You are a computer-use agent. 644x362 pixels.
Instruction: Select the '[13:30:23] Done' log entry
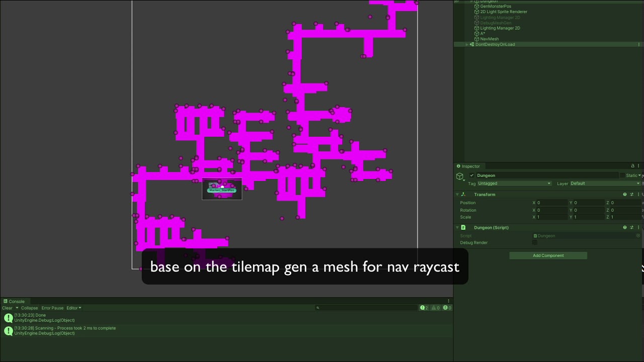pos(226,318)
